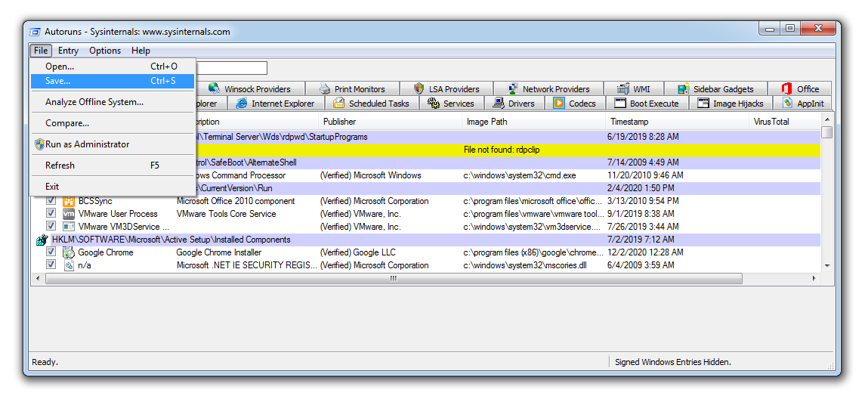
Task: Click the VMware VM3DService entry icon
Action: [69, 227]
